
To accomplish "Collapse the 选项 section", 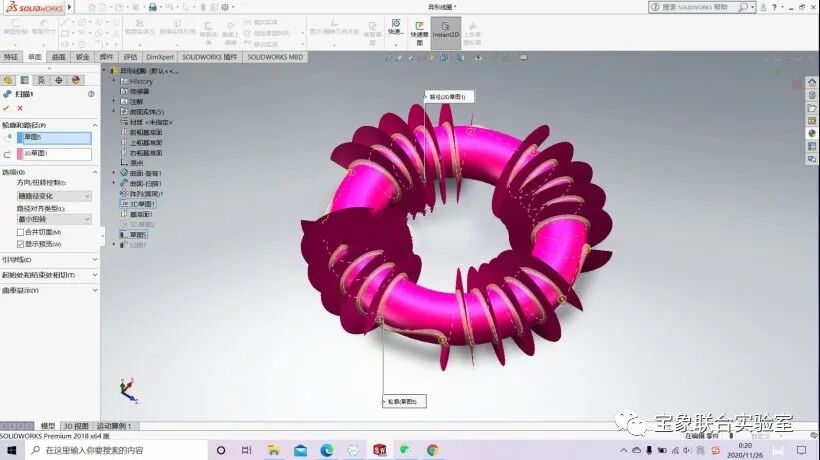I will click(95, 172).
